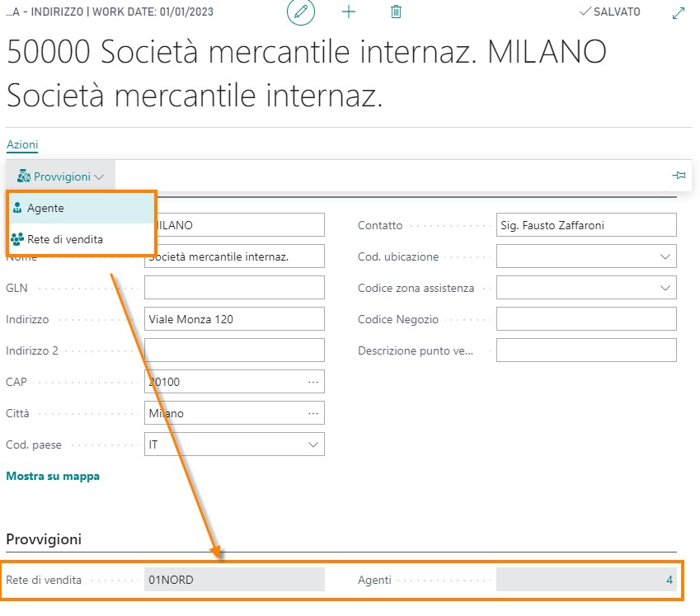Expand the Cod. ubicazione dropdown

(665, 256)
